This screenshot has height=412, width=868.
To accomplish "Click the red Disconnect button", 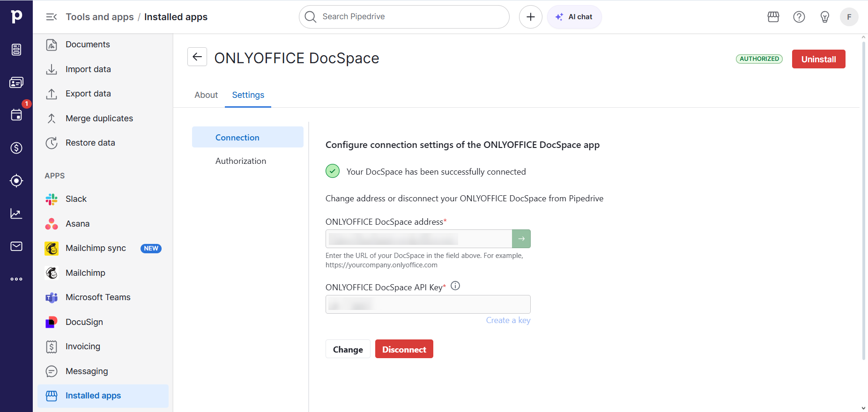I will 404,349.
